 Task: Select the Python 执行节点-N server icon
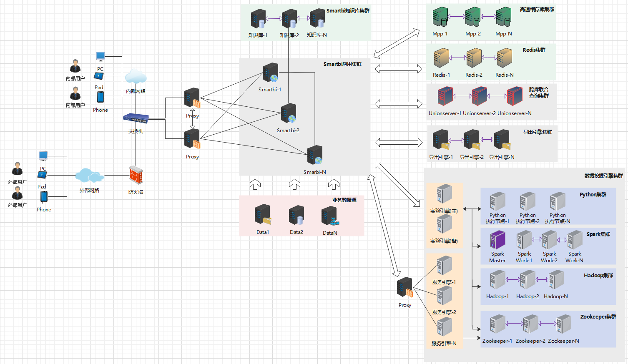558,201
